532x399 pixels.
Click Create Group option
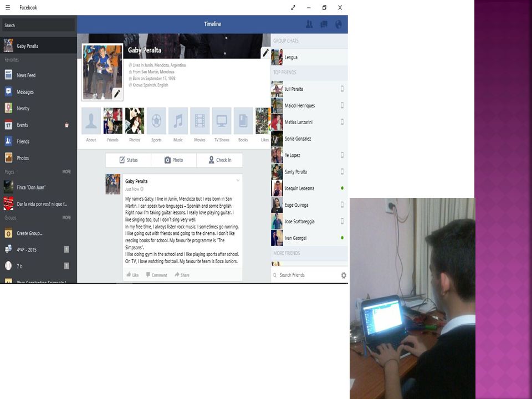point(38,233)
